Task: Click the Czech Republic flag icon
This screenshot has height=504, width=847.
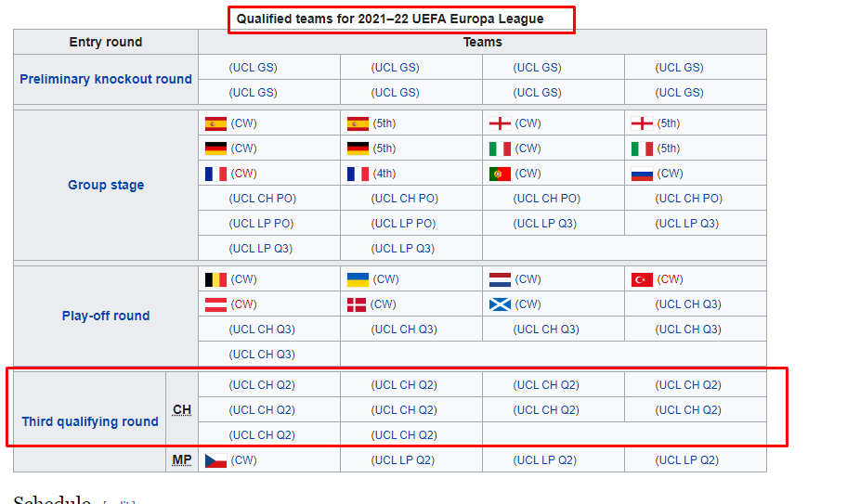Action: coord(215,460)
